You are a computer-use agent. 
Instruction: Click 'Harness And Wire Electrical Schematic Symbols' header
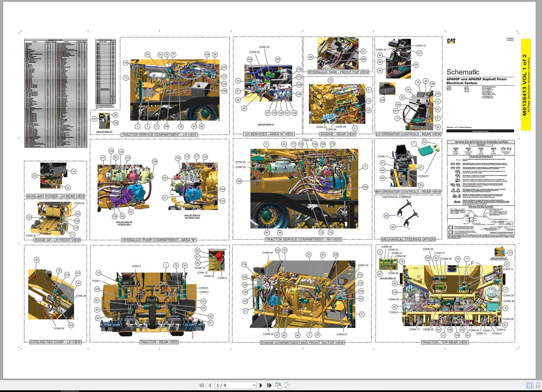481,142
